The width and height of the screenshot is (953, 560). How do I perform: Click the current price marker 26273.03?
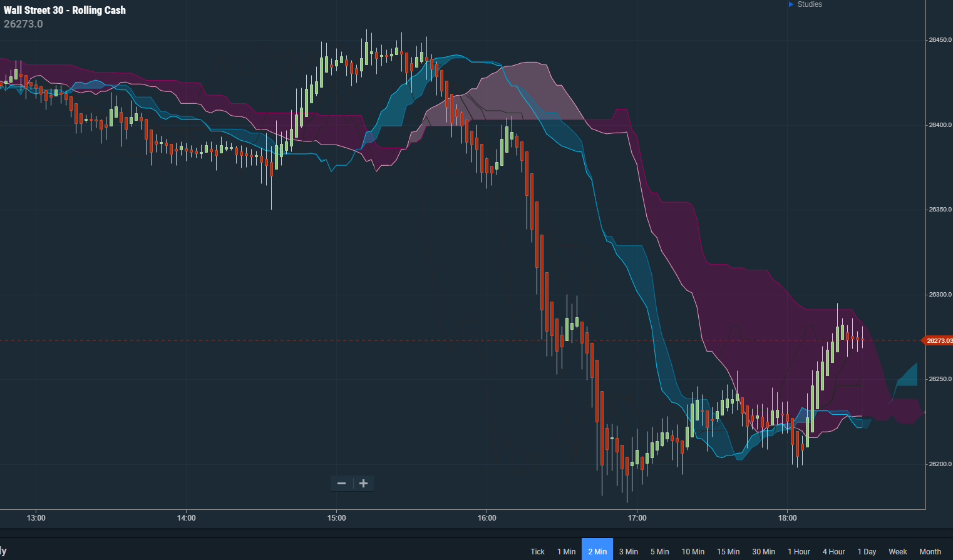[x=938, y=340]
